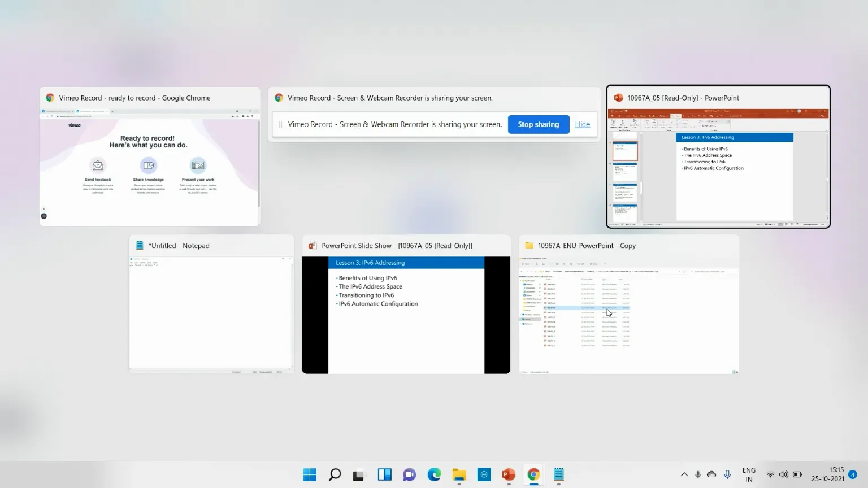868x488 pixels.
Task: Open Notepad from the taskbar
Action: point(559,475)
